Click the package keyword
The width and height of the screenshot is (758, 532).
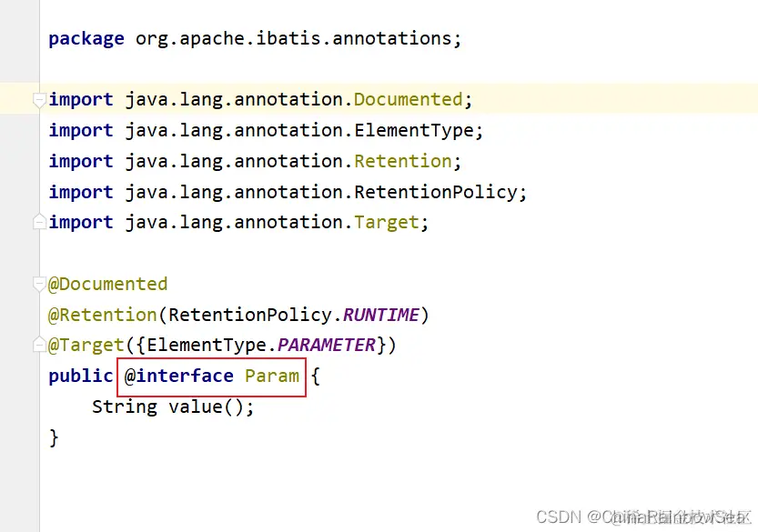86,39
